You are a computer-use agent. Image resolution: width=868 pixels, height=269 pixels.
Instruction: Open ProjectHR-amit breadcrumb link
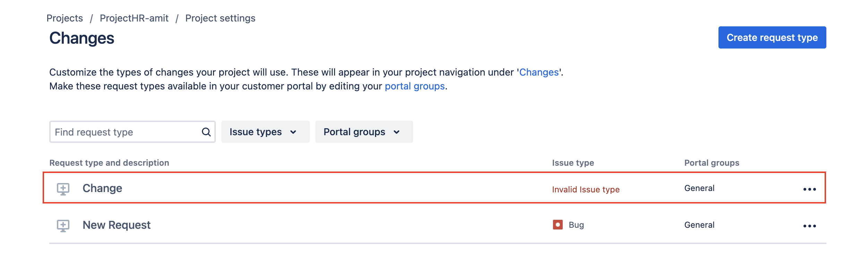tap(134, 18)
